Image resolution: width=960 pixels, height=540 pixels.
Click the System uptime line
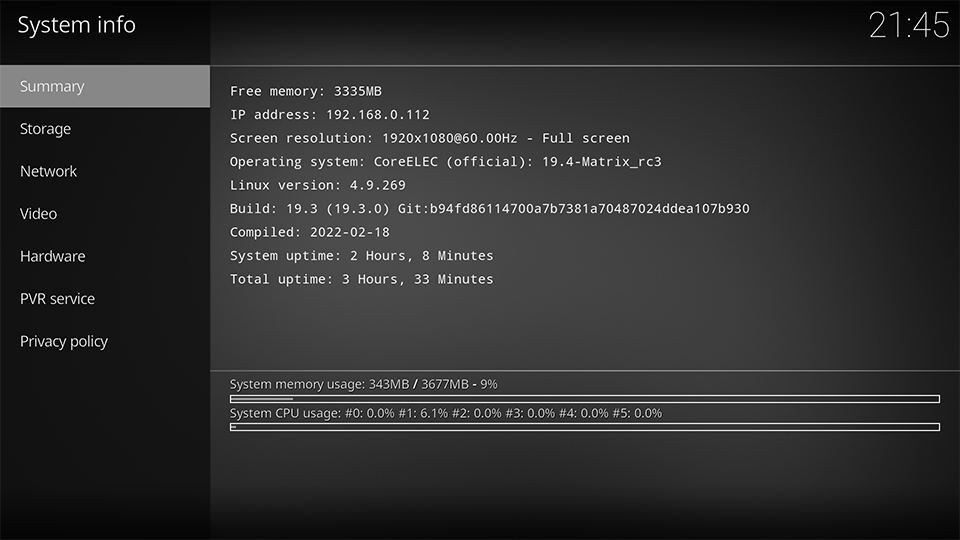[x=361, y=255]
